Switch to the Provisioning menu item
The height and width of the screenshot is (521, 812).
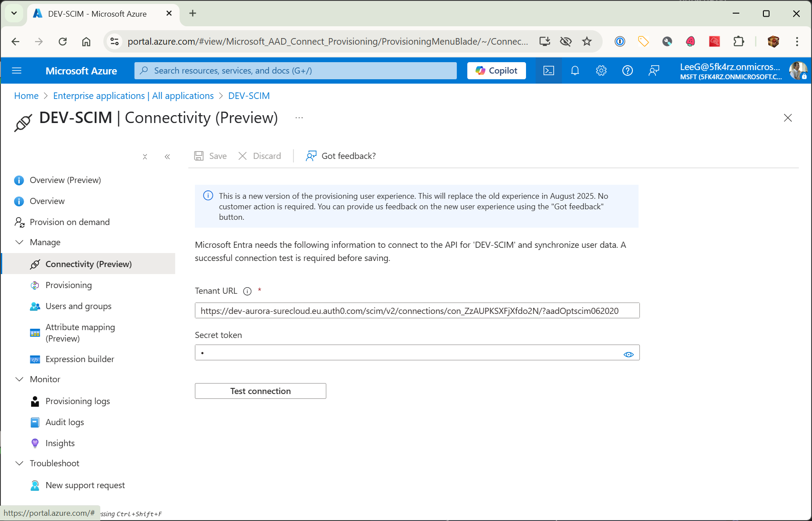69,285
